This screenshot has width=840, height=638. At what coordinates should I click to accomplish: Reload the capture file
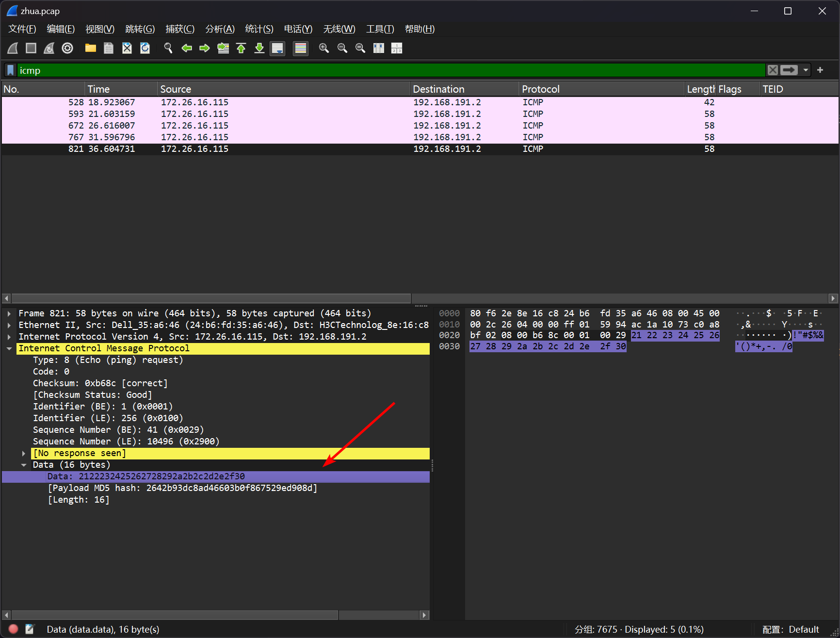[x=145, y=48]
